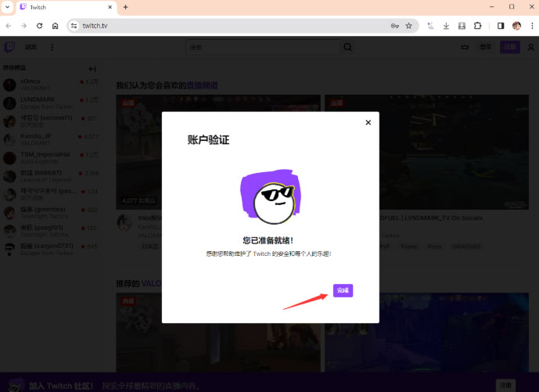Open a new browser tab with plus
Screen dimensions: 539x392
click(125, 7)
